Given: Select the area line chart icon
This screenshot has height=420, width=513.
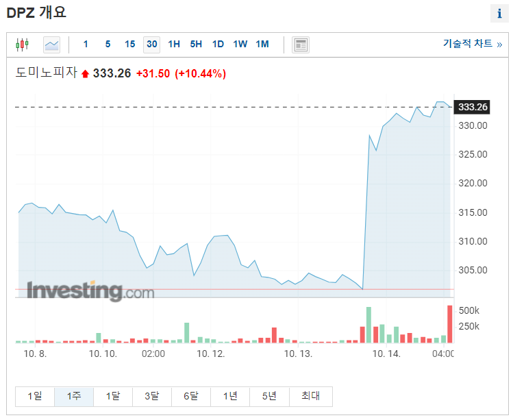Looking at the screenshot, I should click(51, 45).
